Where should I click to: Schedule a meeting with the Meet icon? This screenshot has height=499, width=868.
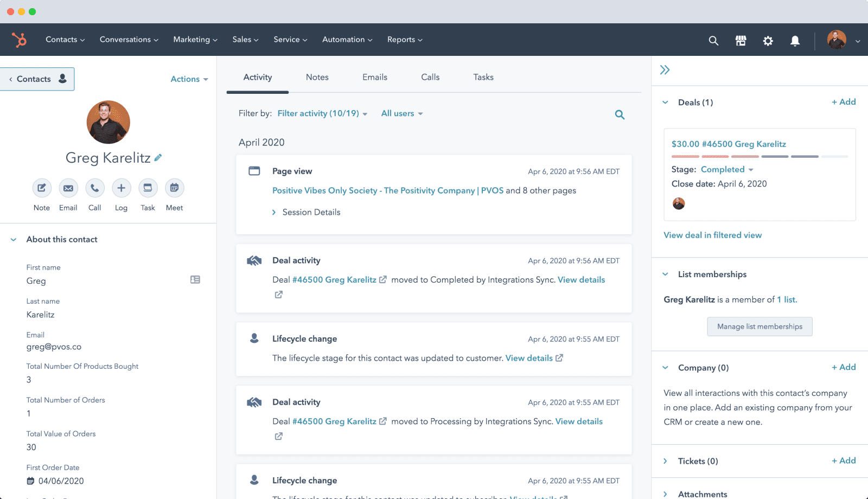(174, 188)
